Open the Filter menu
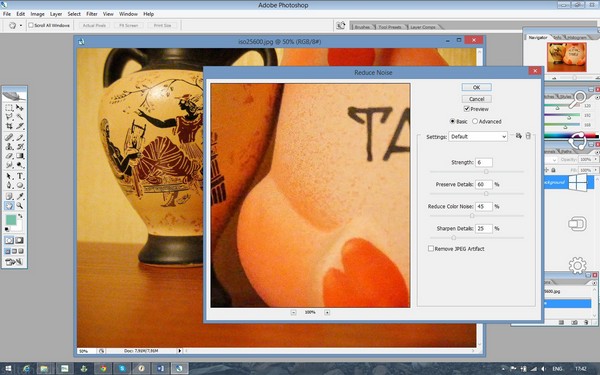The height and width of the screenshot is (375, 600). coord(91,14)
